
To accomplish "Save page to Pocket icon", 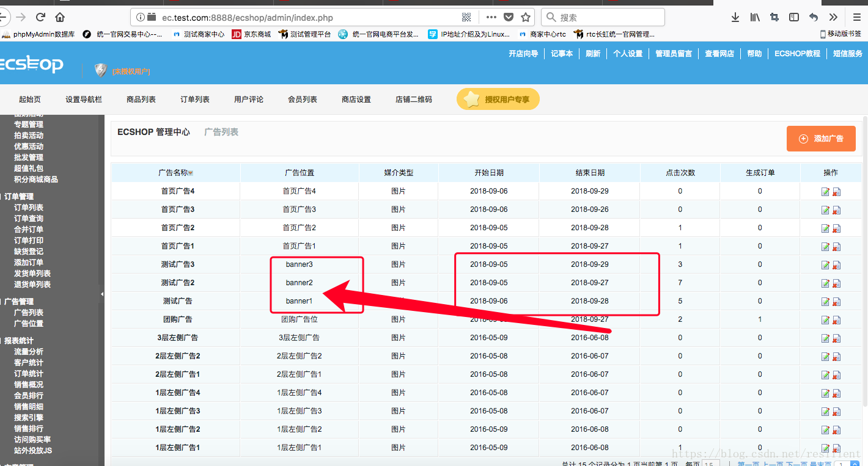I will [x=509, y=17].
